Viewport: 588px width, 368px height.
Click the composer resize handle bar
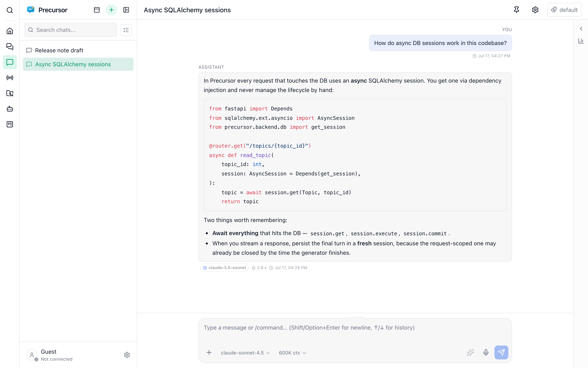click(x=355, y=317)
